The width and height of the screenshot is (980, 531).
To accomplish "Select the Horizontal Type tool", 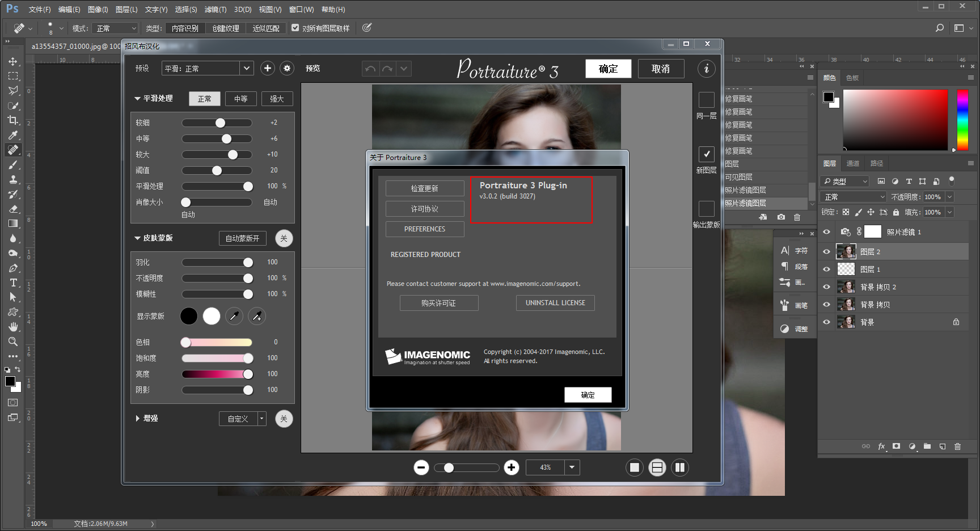I will (12, 283).
